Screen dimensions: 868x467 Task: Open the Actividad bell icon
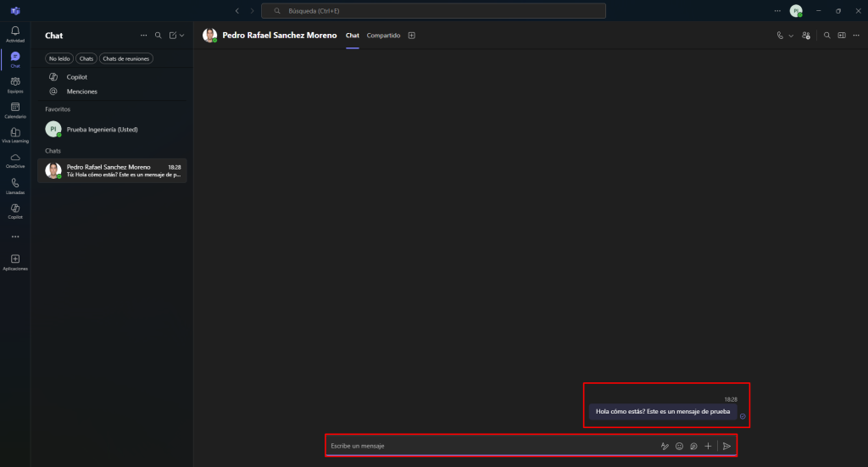[14, 33]
